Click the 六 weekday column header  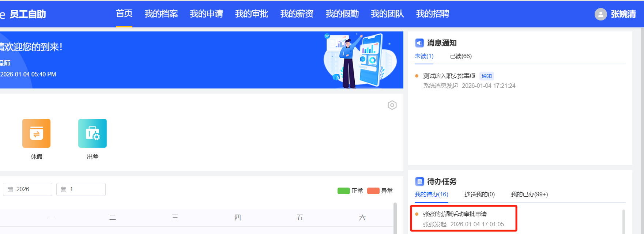click(x=362, y=218)
